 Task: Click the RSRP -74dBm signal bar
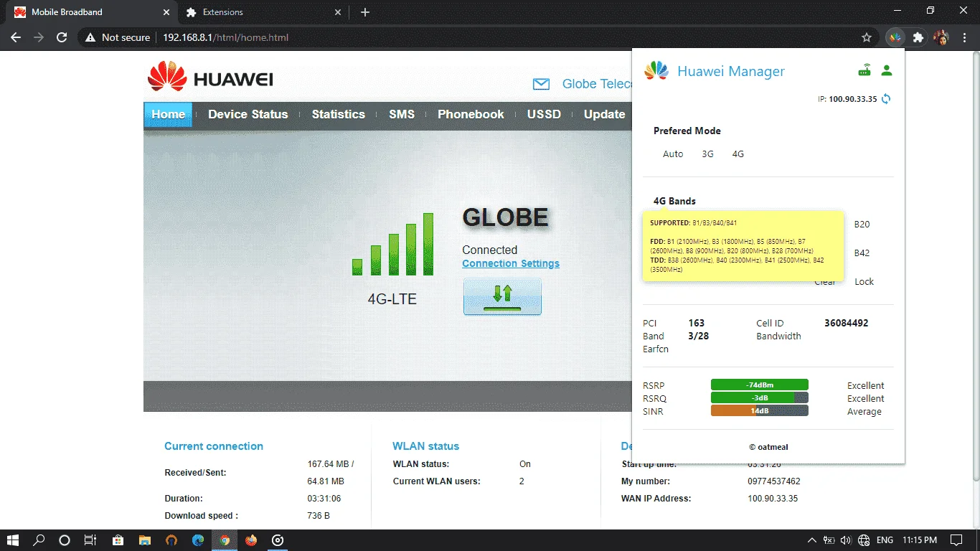pos(759,385)
